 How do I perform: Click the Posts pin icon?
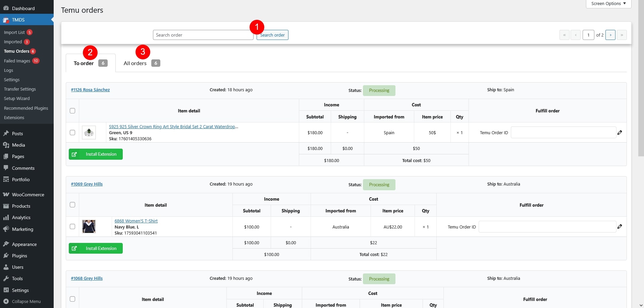(x=6, y=134)
